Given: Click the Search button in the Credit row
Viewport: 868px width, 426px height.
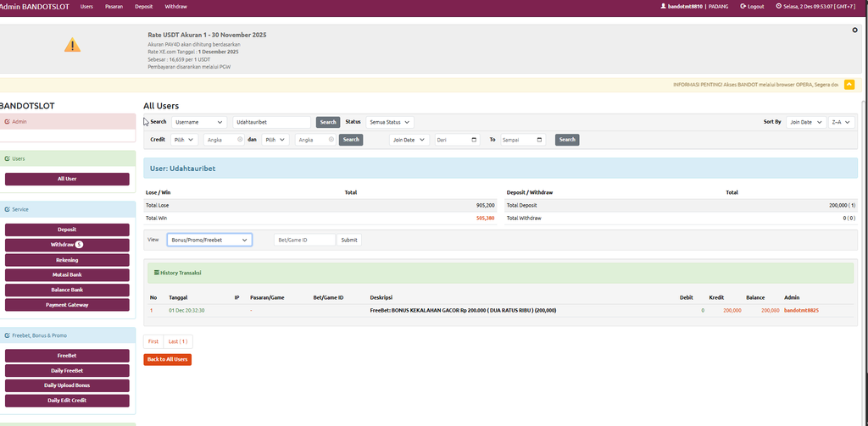Looking at the screenshot, I should [x=351, y=140].
